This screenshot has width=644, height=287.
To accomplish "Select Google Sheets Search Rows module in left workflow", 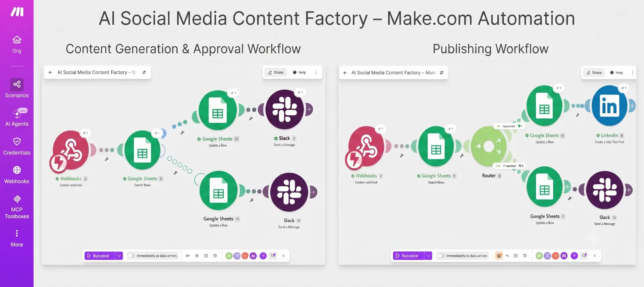I will point(143,150).
